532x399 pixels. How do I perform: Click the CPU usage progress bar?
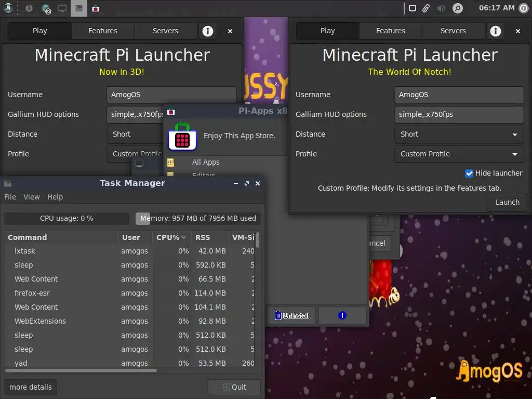67,219
